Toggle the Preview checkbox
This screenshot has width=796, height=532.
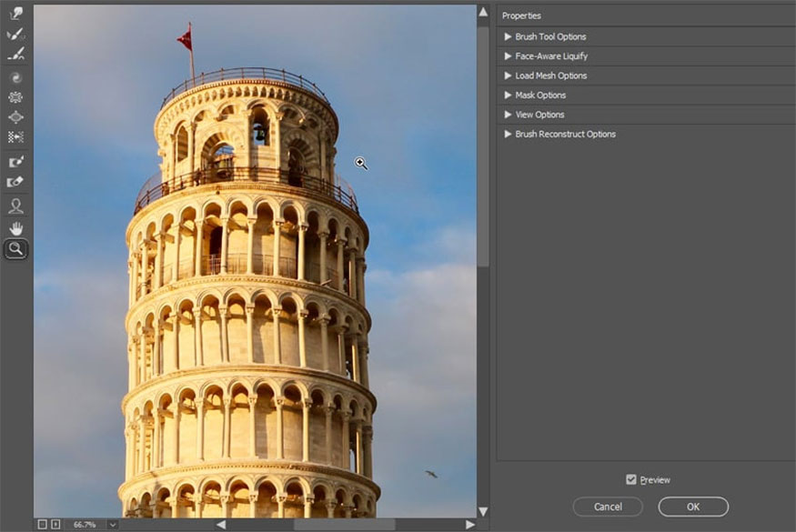pyautogui.click(x=631, y=479)
